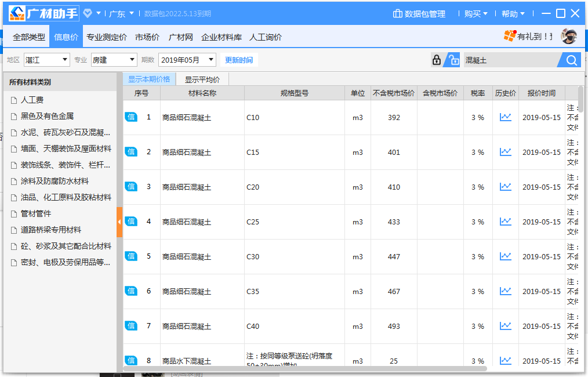The width and height of the screenshot is (588, 377).
Task: Click the 信 badge in row 4
Action: (131, 222)
